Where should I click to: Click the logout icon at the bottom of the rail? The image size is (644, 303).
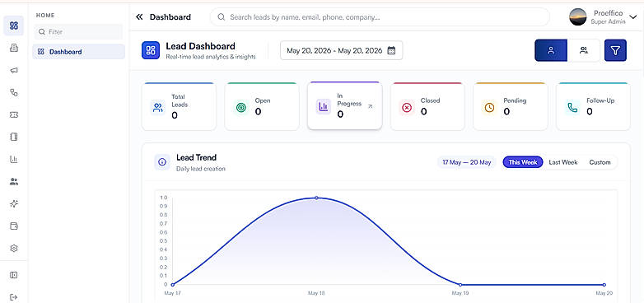pyautogui.click(x=13, y=297)
